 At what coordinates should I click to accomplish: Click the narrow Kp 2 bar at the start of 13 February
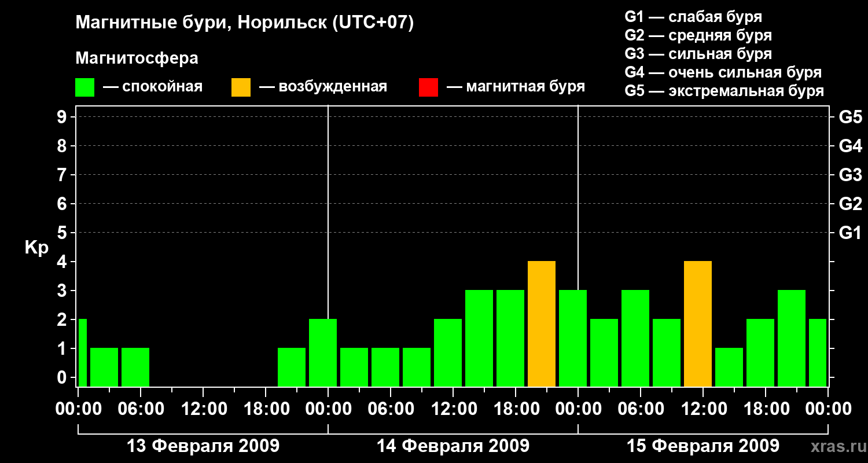[x=82, y=353]
